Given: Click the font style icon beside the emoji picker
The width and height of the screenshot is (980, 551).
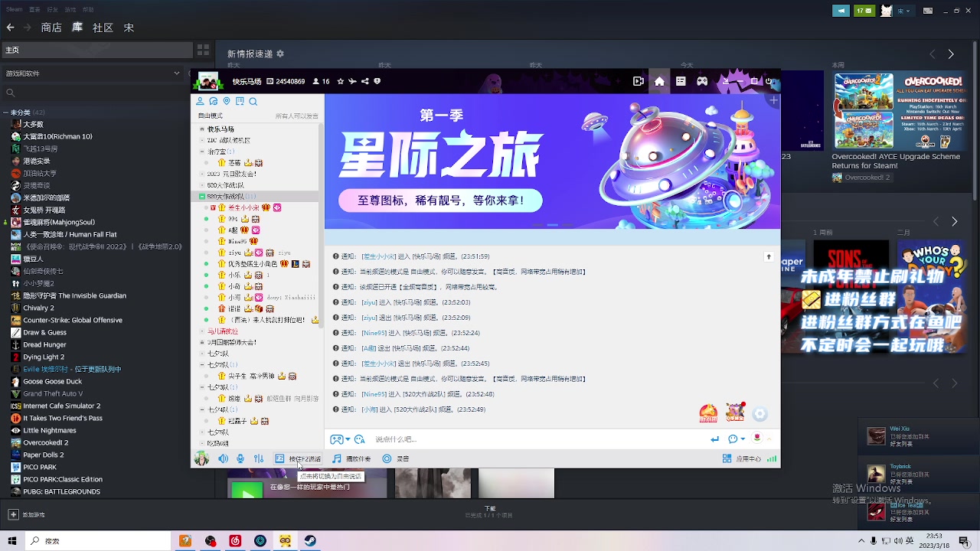Looking at the screenshot, I should 359,439.
